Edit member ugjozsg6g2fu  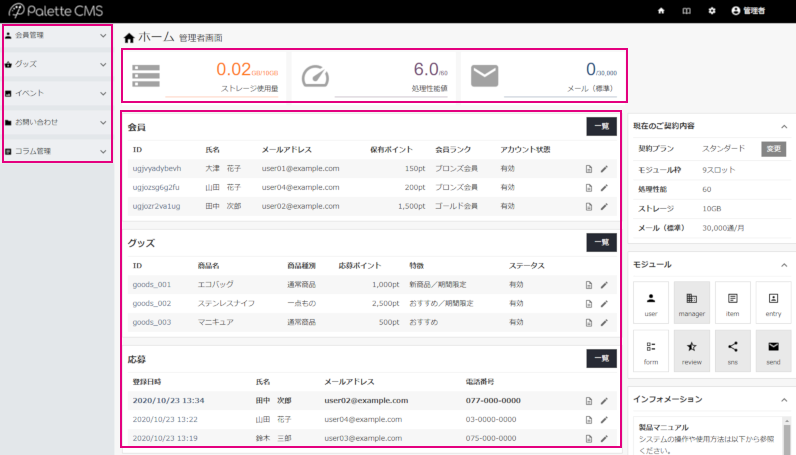pyautogui.click(x=604, y=188)
